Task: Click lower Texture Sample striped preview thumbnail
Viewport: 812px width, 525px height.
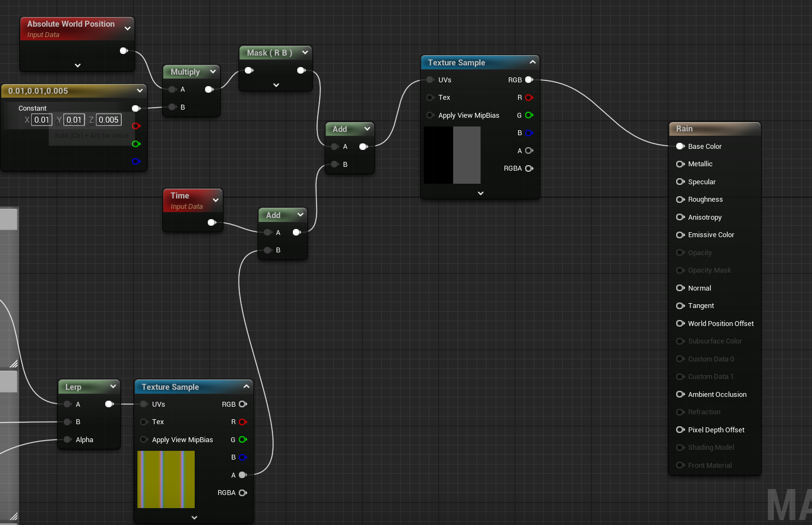Action: click(x=166, y=479)
